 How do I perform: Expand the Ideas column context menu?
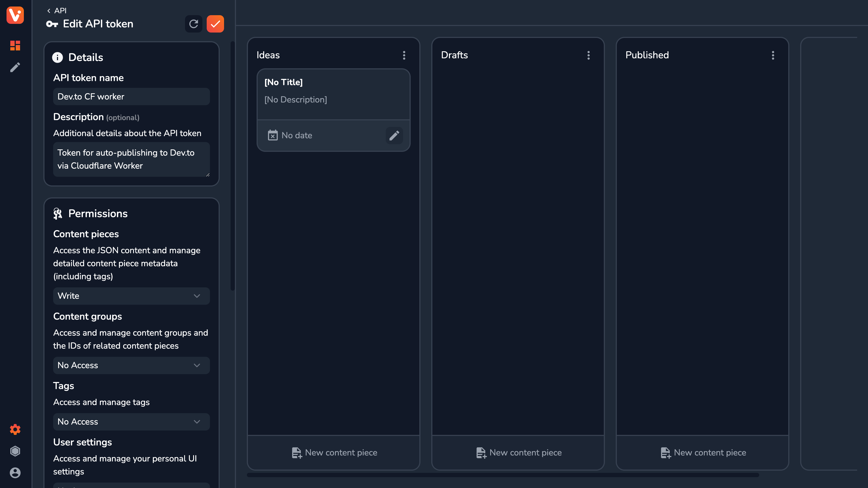(x=404, y=55)
